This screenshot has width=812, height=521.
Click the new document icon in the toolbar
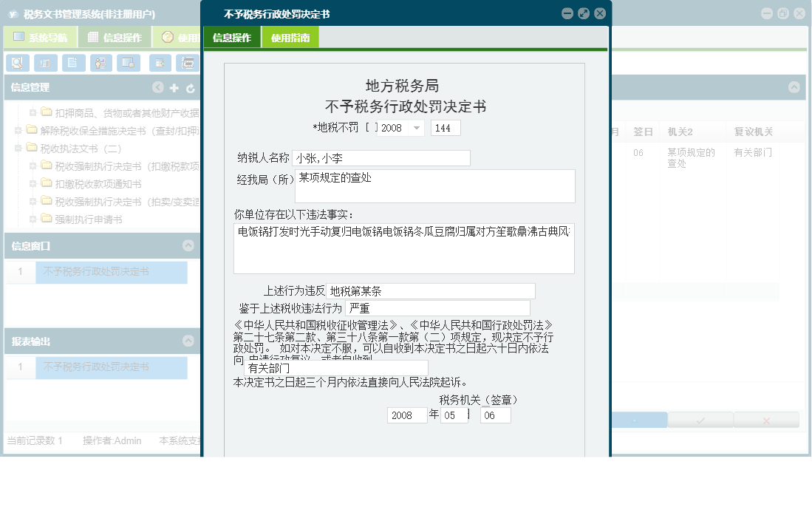point(160,63)
